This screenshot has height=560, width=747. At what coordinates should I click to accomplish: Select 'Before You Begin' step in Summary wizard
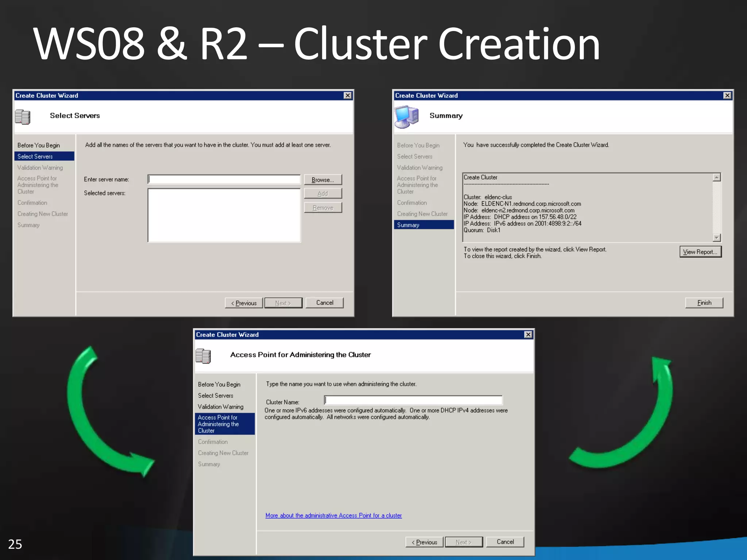(x=418, y=145)
